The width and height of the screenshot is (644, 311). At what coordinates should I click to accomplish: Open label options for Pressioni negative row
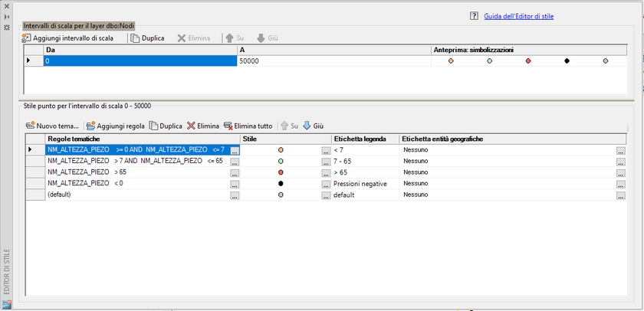620,185
